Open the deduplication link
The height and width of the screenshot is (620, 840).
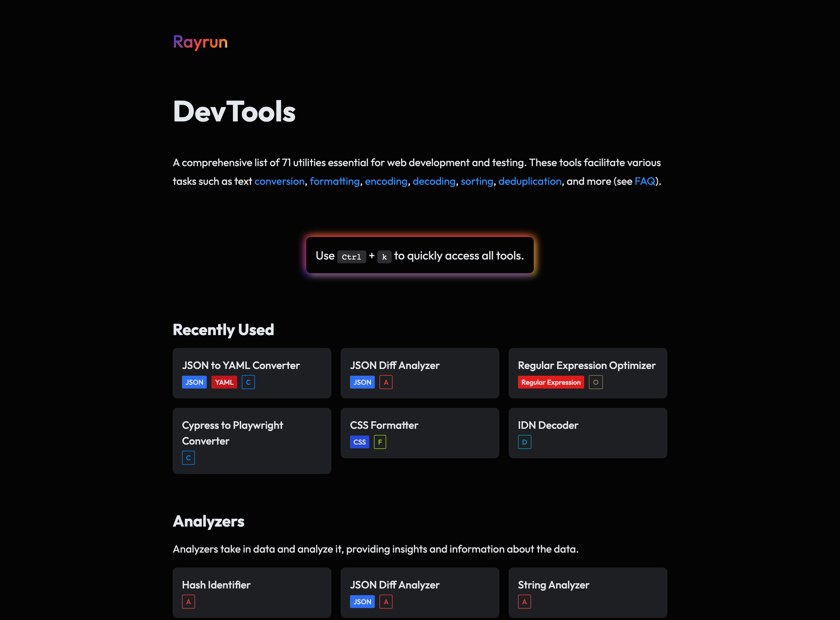(x=530, y=181)
